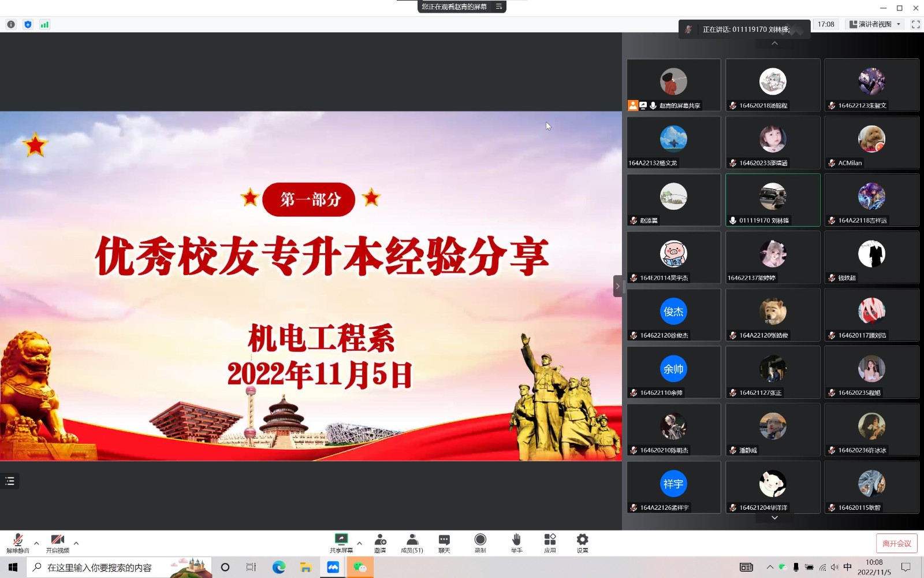The image size is (924, 578).
Task: Start Recording (录制)
Action: click(x=480, y=543)
